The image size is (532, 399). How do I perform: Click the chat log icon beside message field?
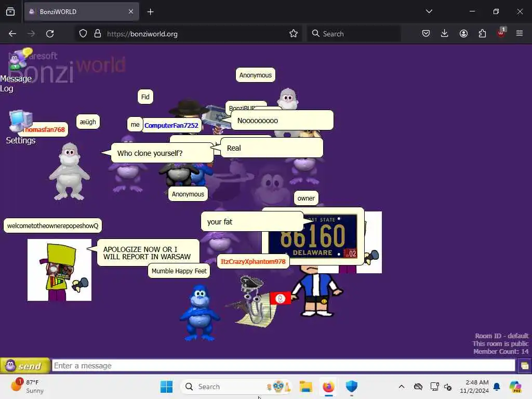524,366
